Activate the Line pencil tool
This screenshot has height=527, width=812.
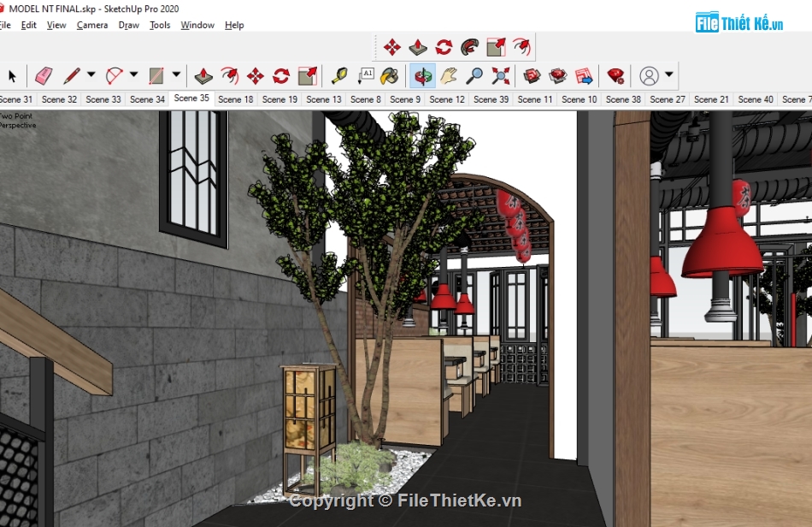point(72,76)
